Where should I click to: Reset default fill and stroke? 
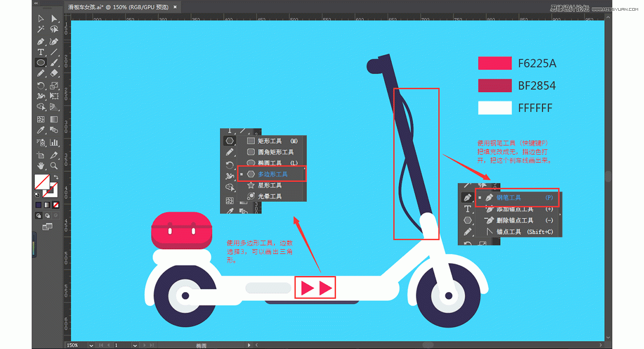(x=37, y=194)
